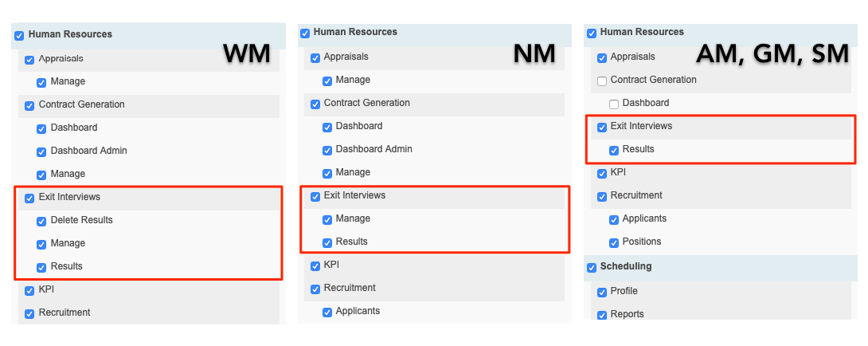868x346 pixels.
Task: Toggle Dashboard Admin checkbox in WM panel
Action: (41, 152)
